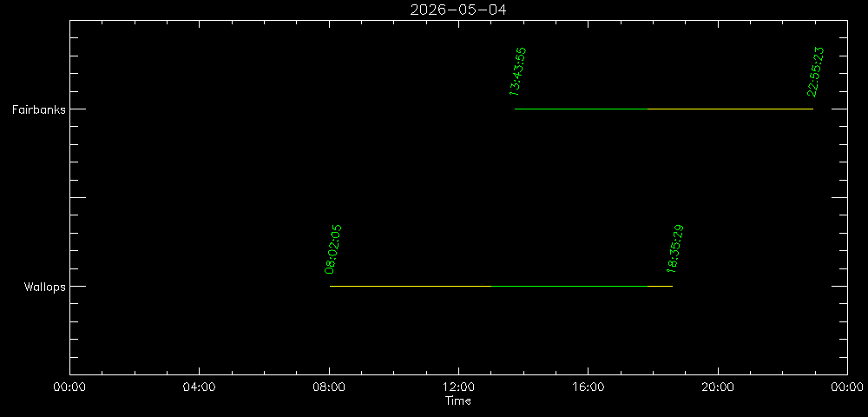
Task: Click the 2026-05-04 plot title
Action: (458, 10)
